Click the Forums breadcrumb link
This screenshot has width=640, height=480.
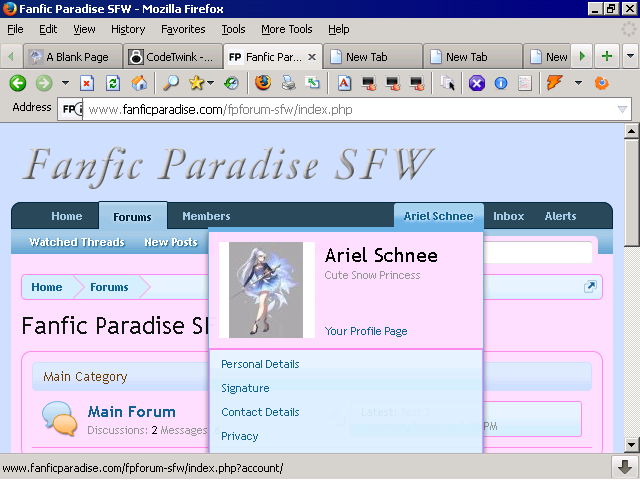pyautogui.click(x=109, y=287)
